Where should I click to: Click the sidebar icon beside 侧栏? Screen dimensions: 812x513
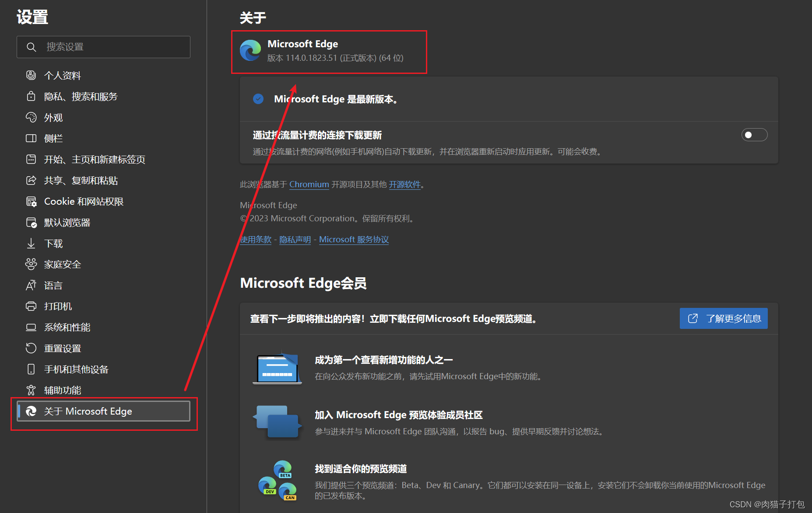pos(31,138)
